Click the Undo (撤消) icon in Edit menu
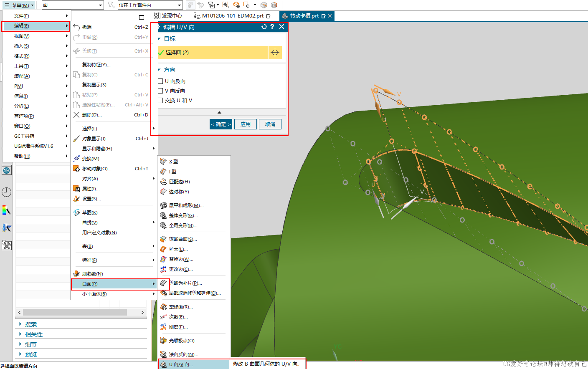Image resolution: width=588 pixels, height=369 pixels. (76, 27)
